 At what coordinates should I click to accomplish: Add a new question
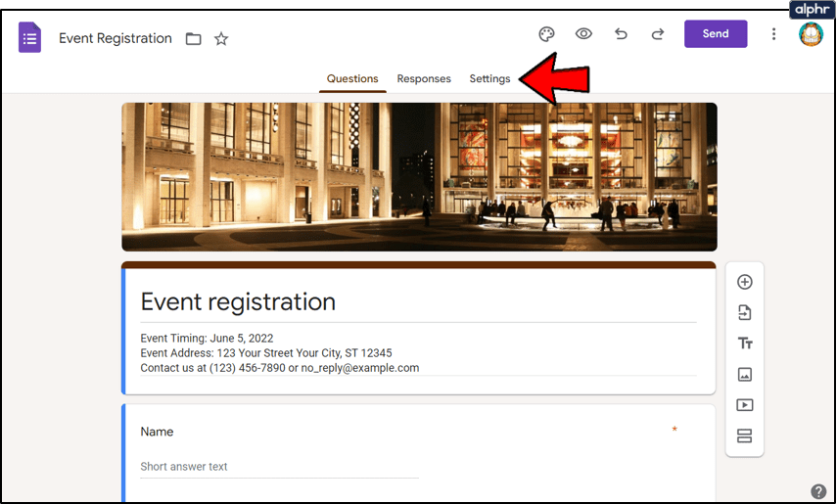coord(745,282)
